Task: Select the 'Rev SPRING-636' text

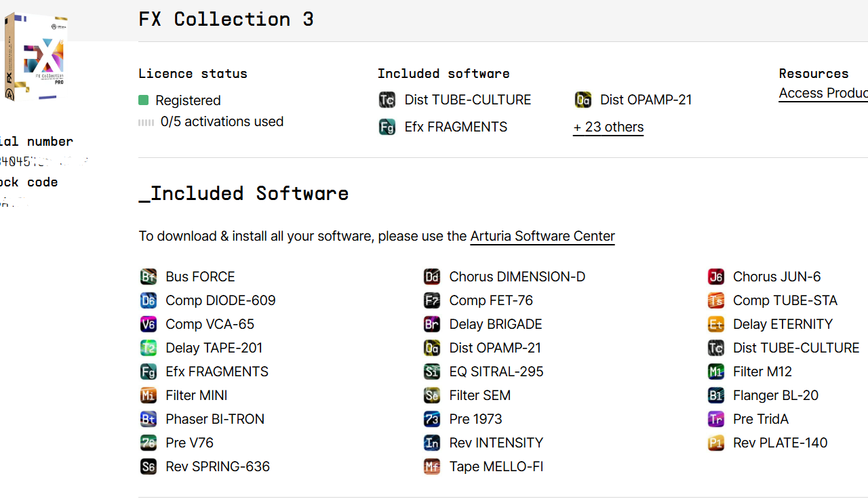Action: click(x=218, y=466)
